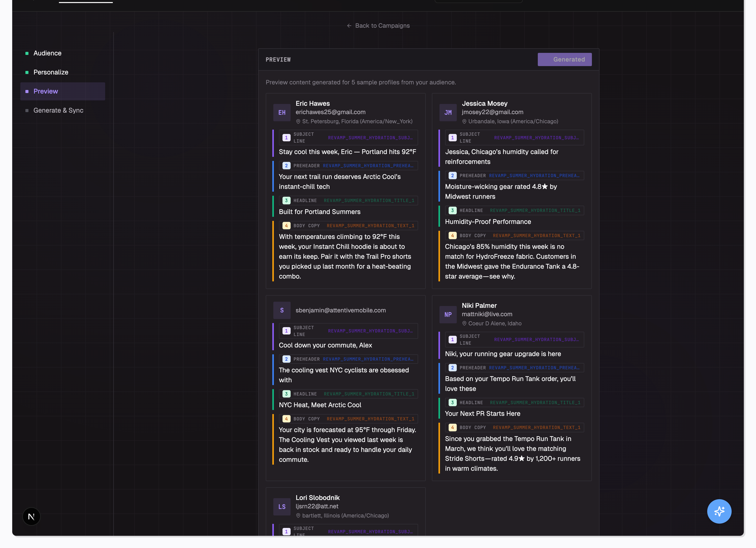The width and height of the screenshot is (756, 548).
Task: Click Eric Hawes's EH avatar
Action: tap(282, 112)
